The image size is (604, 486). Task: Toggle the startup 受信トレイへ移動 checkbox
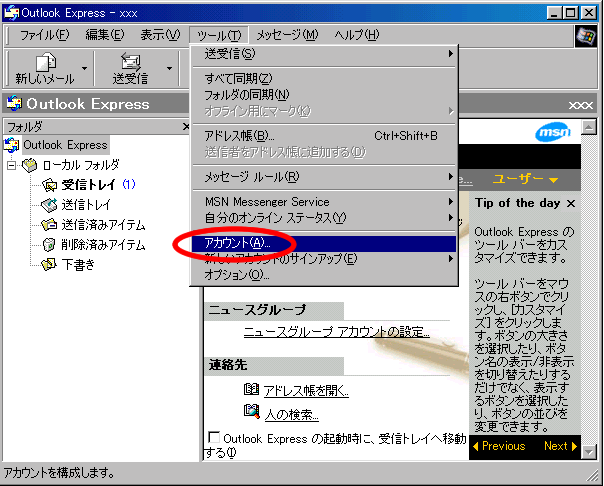click(213, 437)
